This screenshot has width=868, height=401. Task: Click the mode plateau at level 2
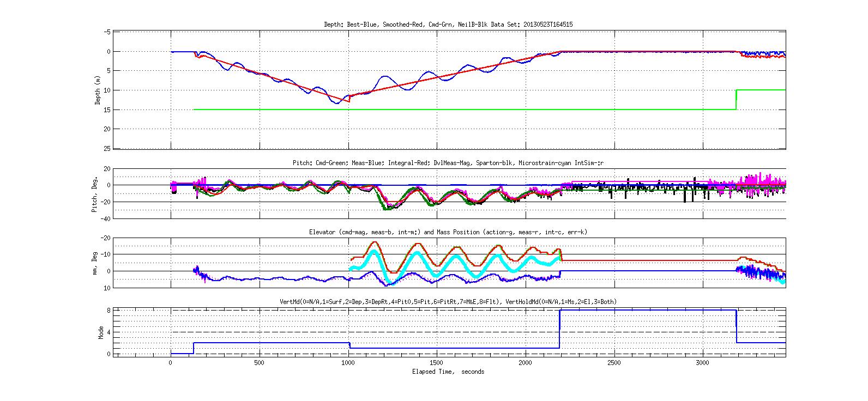(x=271, y=343)
